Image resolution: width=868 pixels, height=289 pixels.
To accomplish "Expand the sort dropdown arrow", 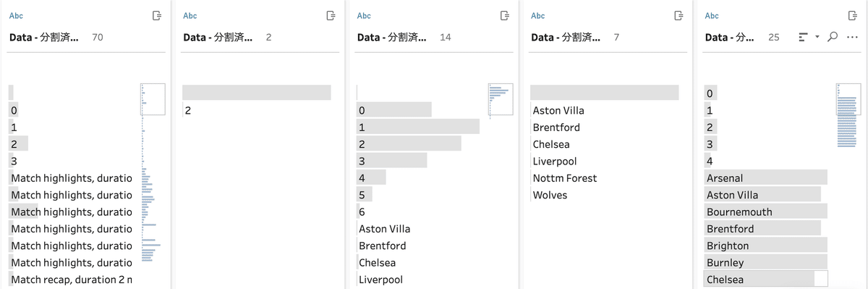I will [817, 37].
